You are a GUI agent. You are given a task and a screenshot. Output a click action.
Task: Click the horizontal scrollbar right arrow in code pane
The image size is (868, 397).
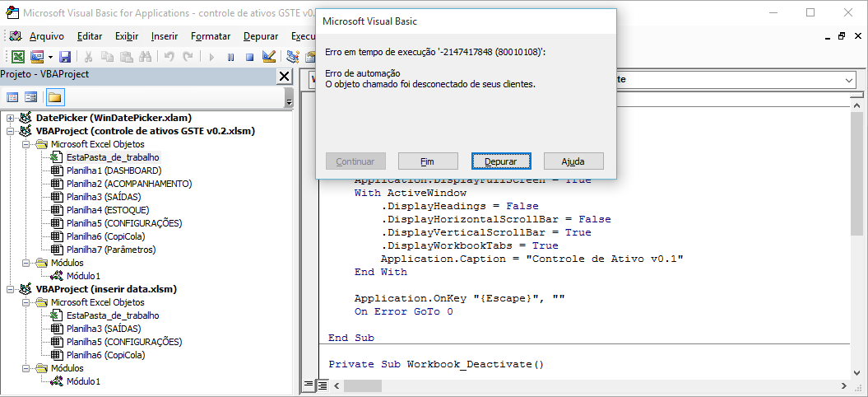(843, 385)
